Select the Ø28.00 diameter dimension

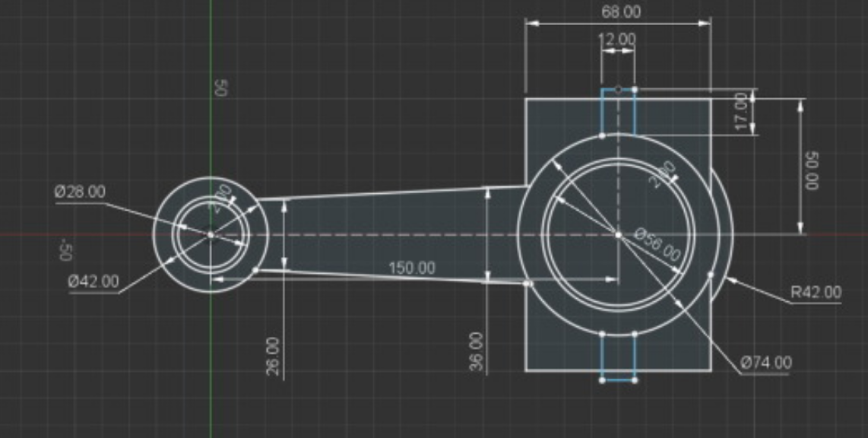click(x=80, y=192)
